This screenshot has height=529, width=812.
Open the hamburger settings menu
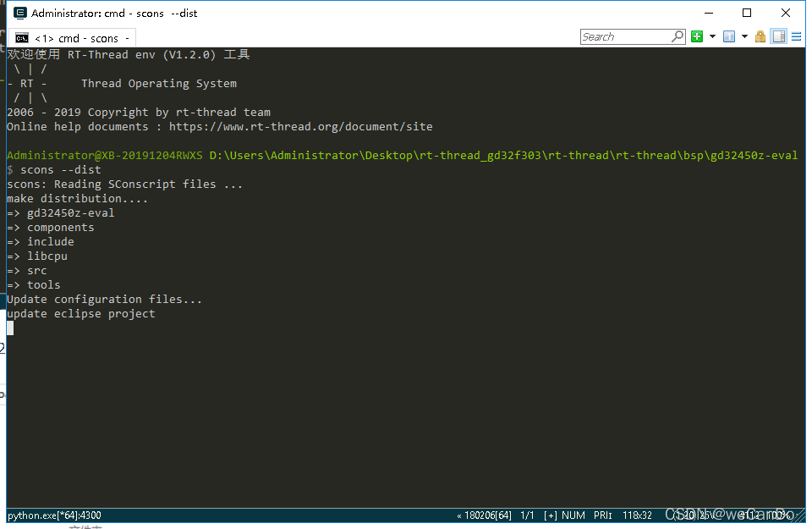(797, 36)
